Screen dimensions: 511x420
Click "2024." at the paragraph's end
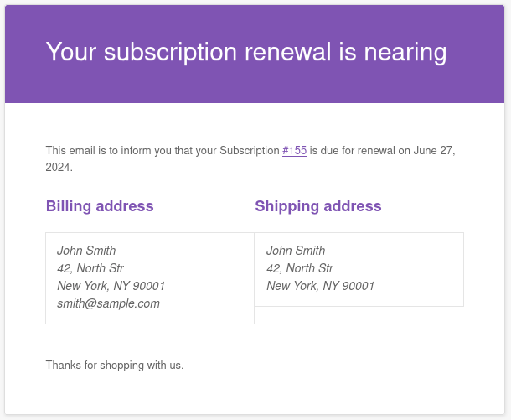(x=59, y=167)
